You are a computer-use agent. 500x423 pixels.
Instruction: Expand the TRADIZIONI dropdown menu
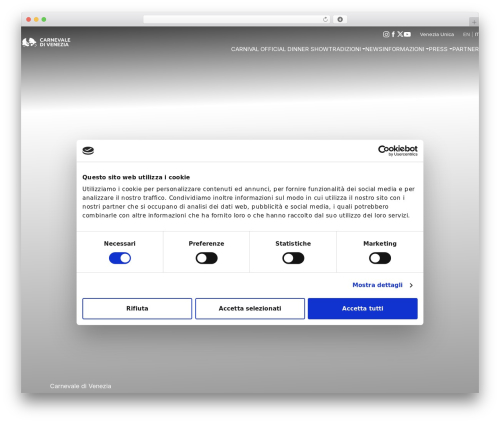(347, 49)
